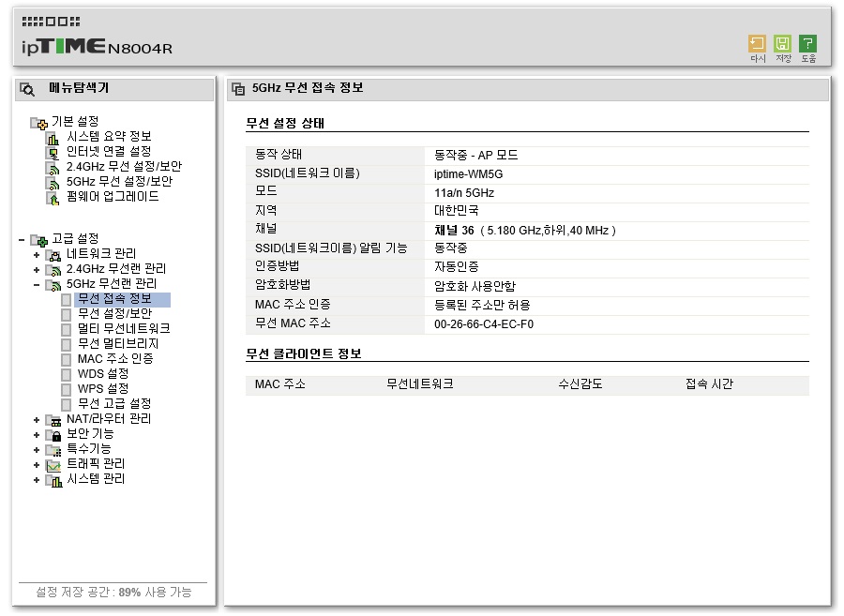Open the 도움 (help) icon
The image size is (844, 616).
click(807, 43)
